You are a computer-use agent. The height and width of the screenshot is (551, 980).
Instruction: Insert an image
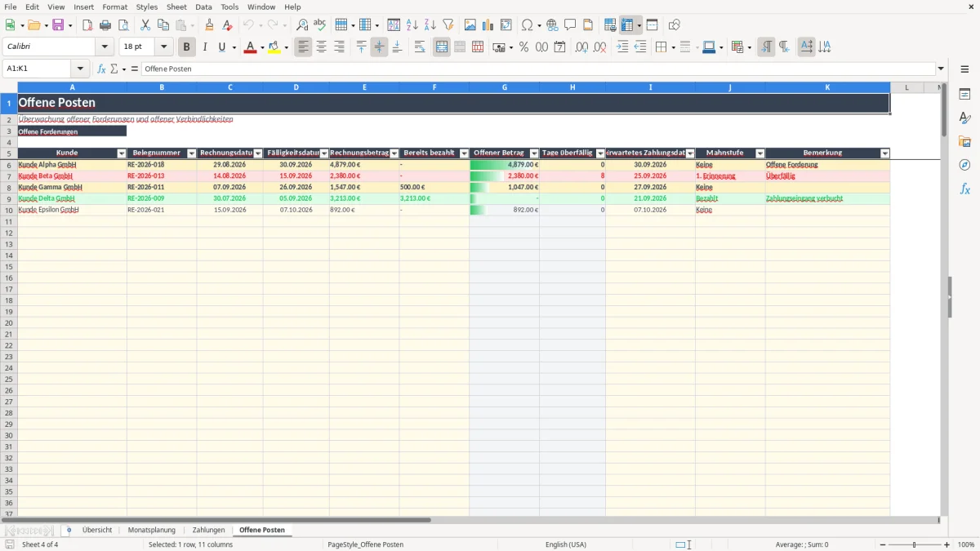coord(470,25)
